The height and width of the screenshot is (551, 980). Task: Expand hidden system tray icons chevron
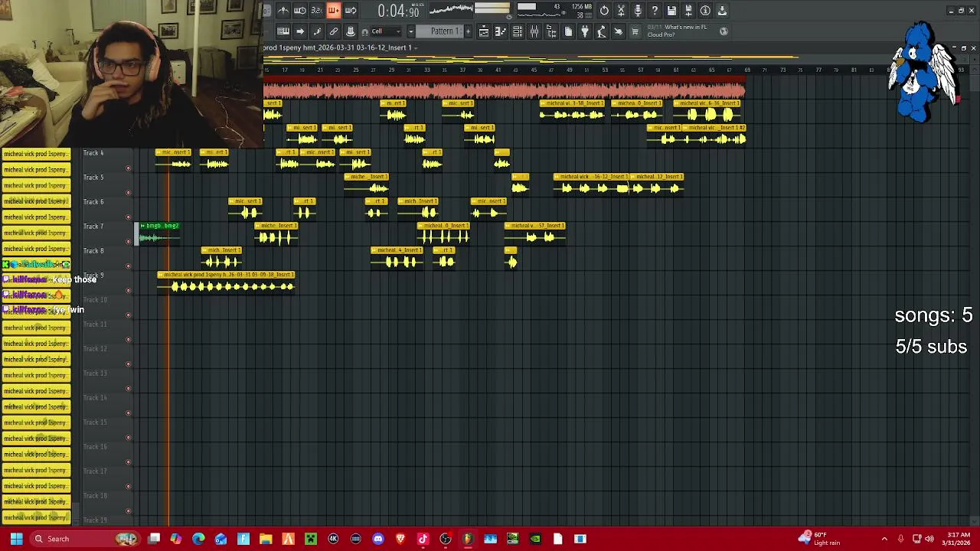click(x=884, y=539)
